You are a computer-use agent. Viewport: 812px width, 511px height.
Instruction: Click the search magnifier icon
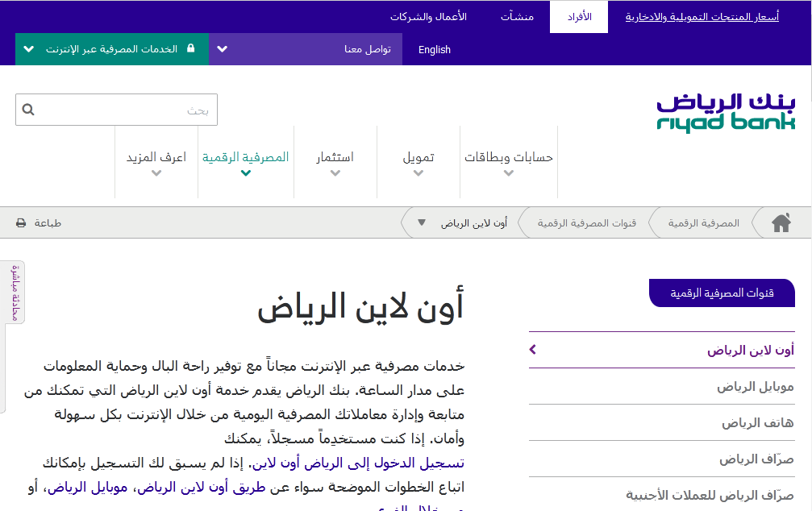coord(28,110)
